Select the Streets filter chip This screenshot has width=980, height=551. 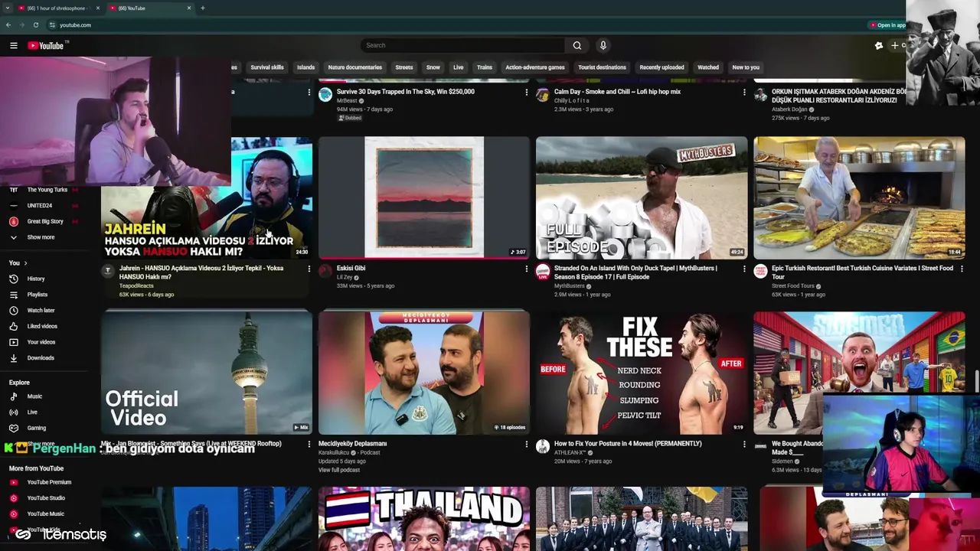(404, 67)
